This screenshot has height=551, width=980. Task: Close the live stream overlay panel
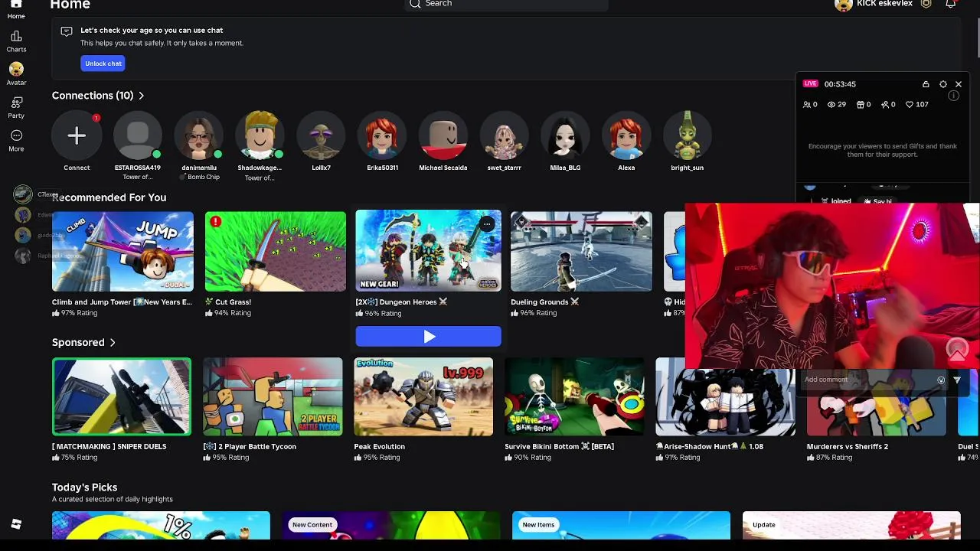[x=959, y=84]
